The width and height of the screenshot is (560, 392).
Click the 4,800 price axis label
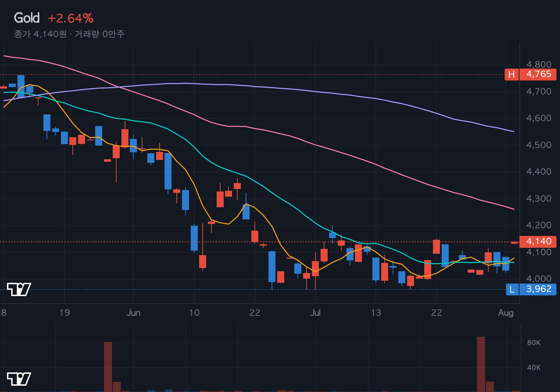tap(539, 64)
